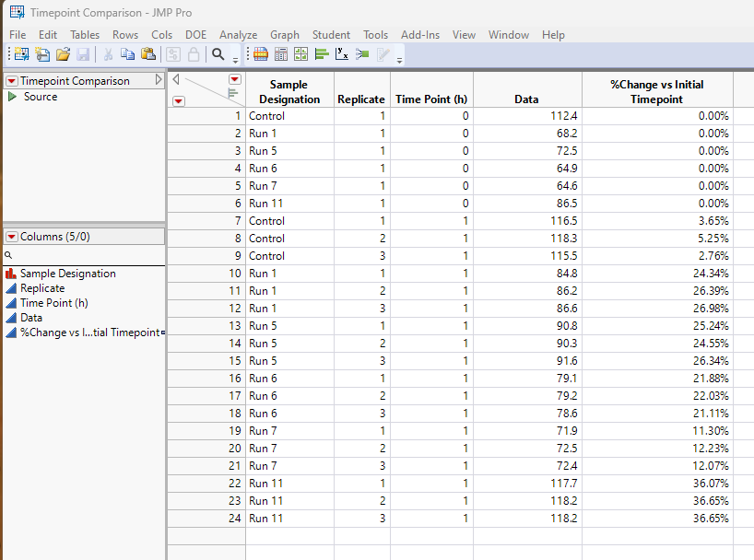Open the Analyze menu
Screen dimensions: 754x560
(238, 35)
